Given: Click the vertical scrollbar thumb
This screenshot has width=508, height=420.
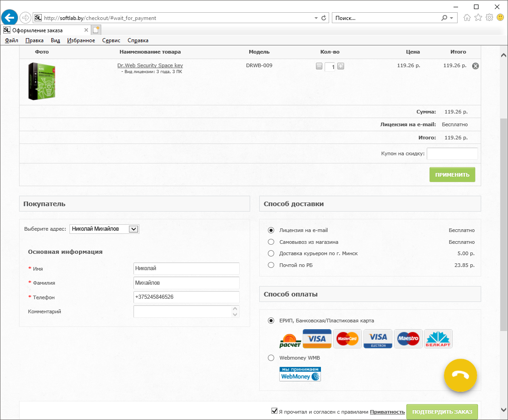Looking at the screenshot, I should tap(503, 224).
